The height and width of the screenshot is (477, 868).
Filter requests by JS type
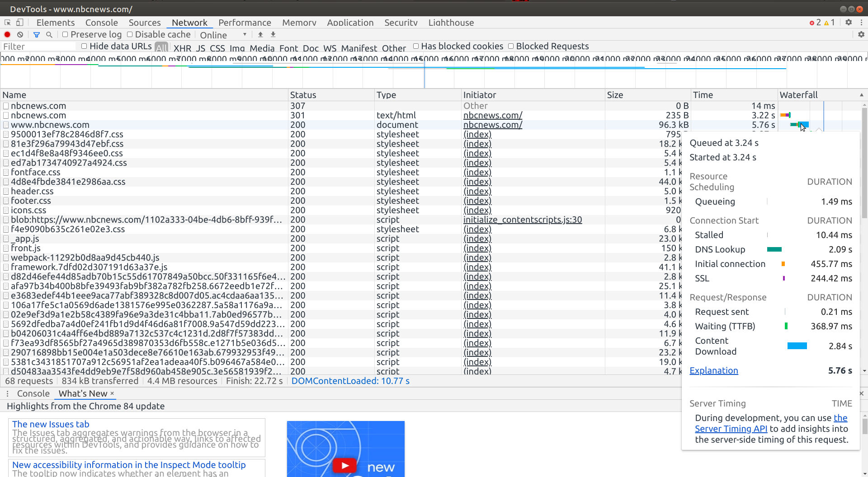coord(201,48)
